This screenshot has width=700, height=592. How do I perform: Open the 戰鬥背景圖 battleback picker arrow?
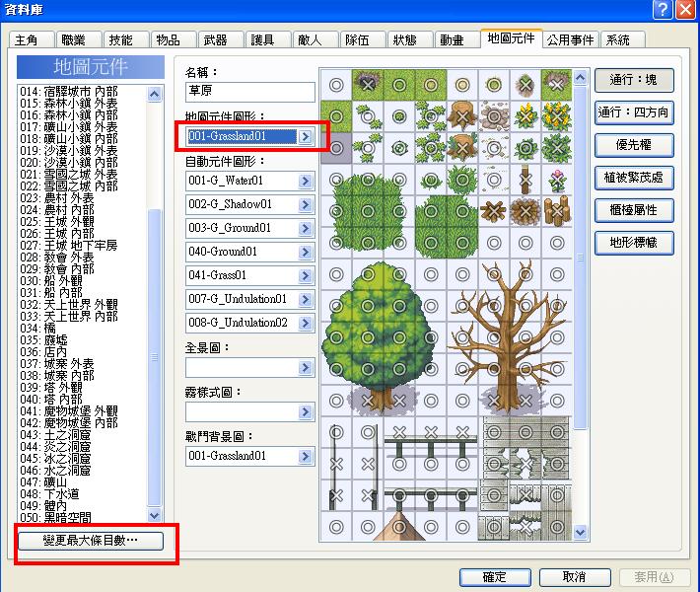pyautogui.click(x=306, y=456)
